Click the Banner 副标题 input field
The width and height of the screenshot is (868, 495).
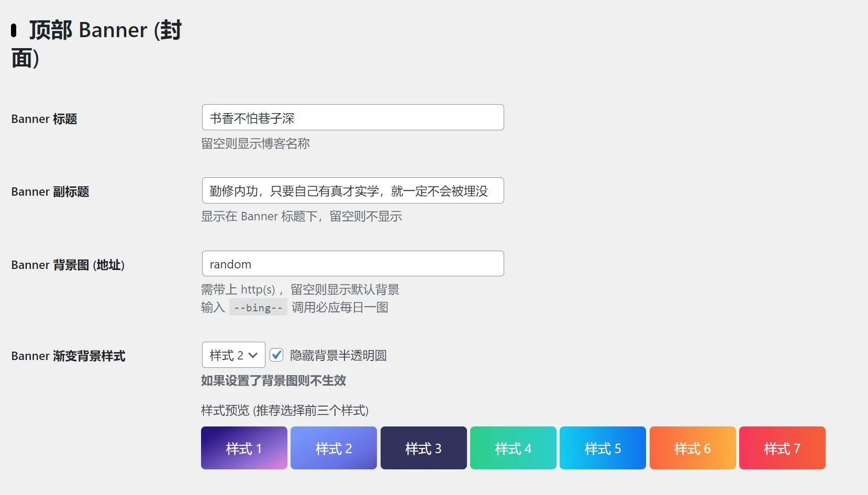pyautogui.click(x=353, y=190)
